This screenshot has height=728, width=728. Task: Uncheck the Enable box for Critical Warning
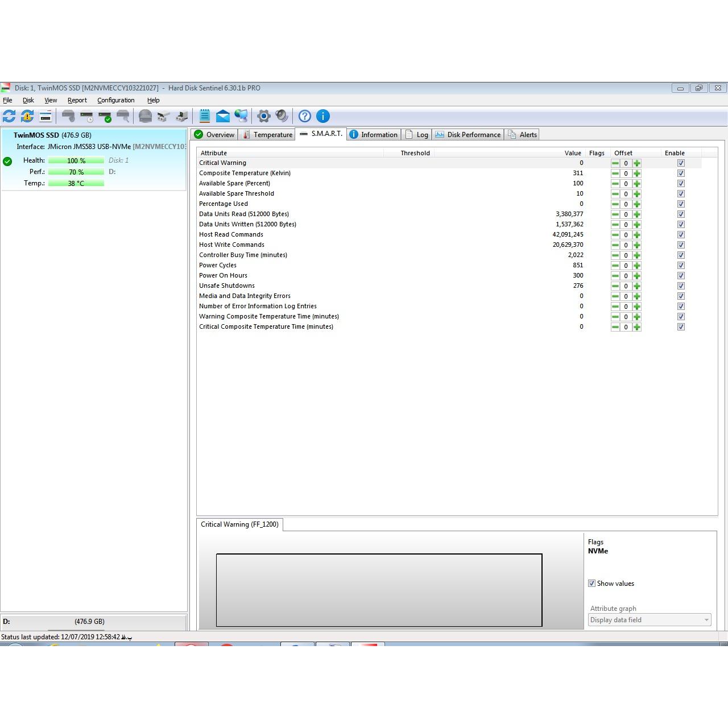click(x=681, y=163)
